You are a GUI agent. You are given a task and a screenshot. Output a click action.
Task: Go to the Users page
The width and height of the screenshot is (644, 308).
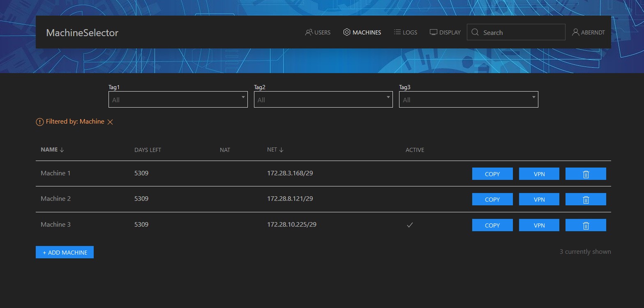coord(318,32)
